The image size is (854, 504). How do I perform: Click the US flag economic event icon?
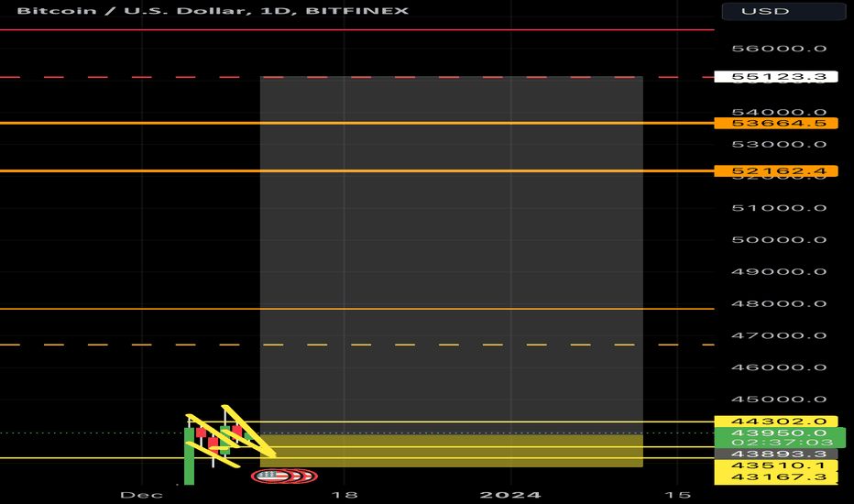pyautogui.click(x=268, y=476)
